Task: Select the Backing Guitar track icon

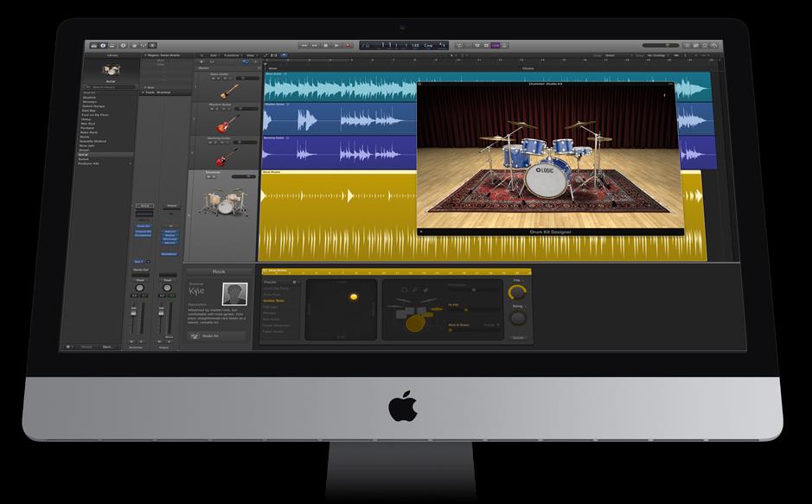Action: 227,156
